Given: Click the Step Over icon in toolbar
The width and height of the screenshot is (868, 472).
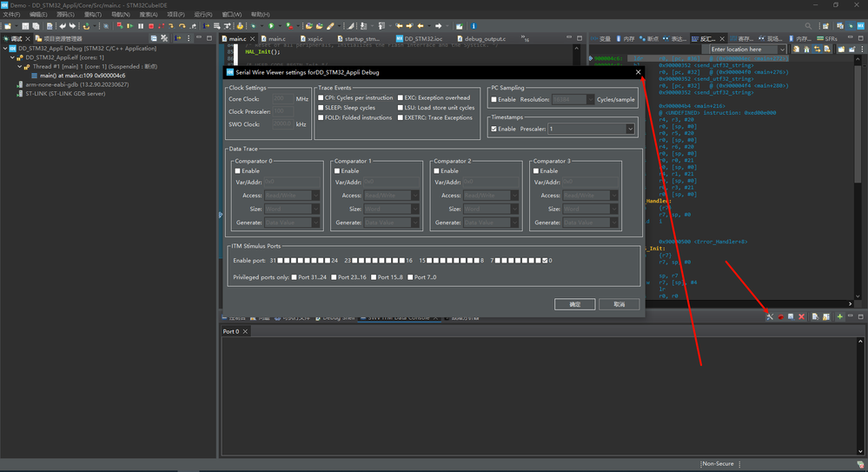Looking at the screenshot, I should pos(182,26).
